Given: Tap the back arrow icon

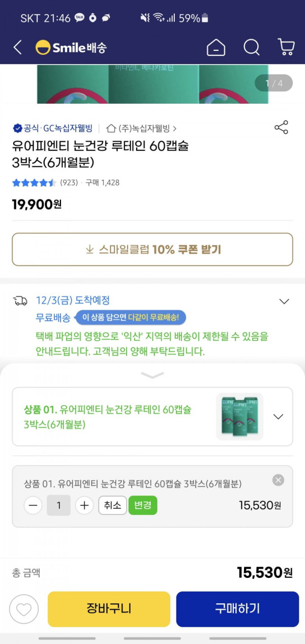Looking at the screenshot, I should (18, 48).
